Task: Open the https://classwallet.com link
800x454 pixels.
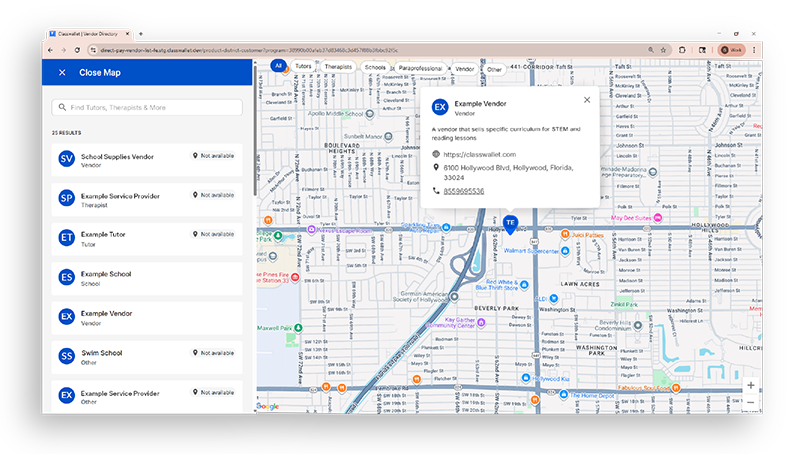Action: pyautogui.click(x=480, y=154)
